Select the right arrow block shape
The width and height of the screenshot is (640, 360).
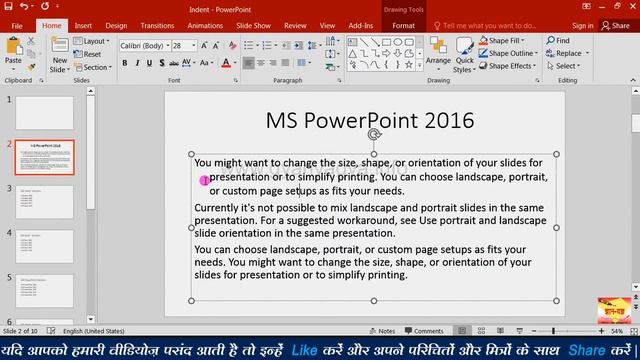tap(386, 53)
